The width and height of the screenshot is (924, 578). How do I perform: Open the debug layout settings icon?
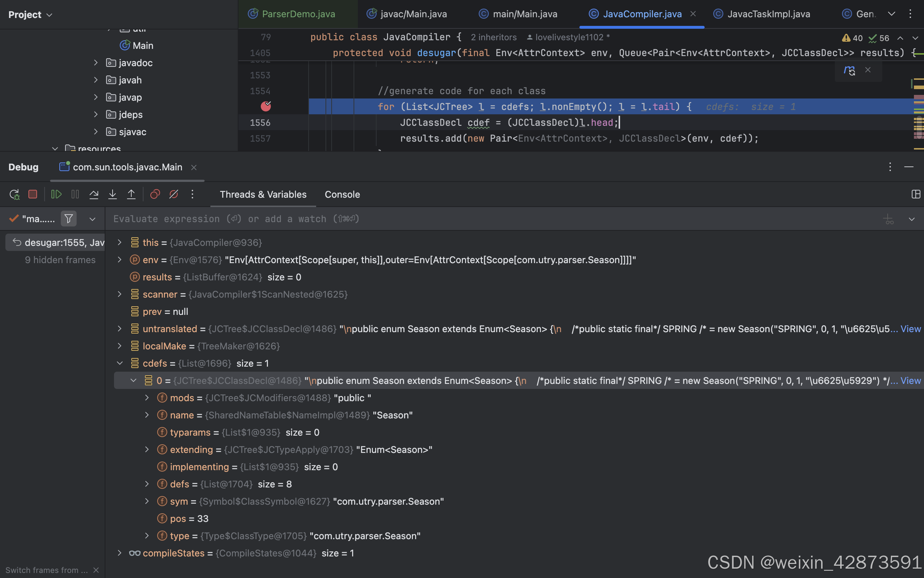(916, 194)
